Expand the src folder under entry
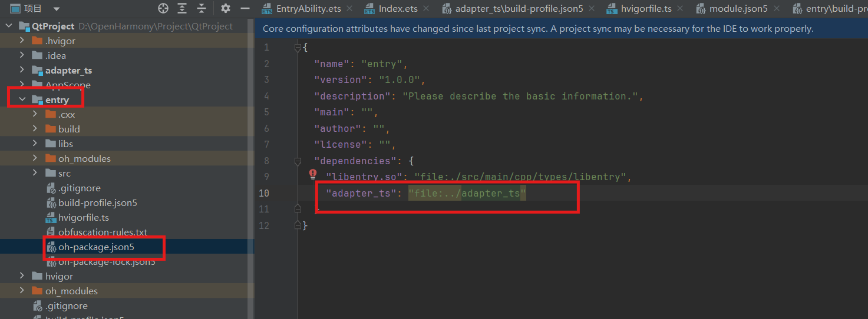 (x=35, y=173)
